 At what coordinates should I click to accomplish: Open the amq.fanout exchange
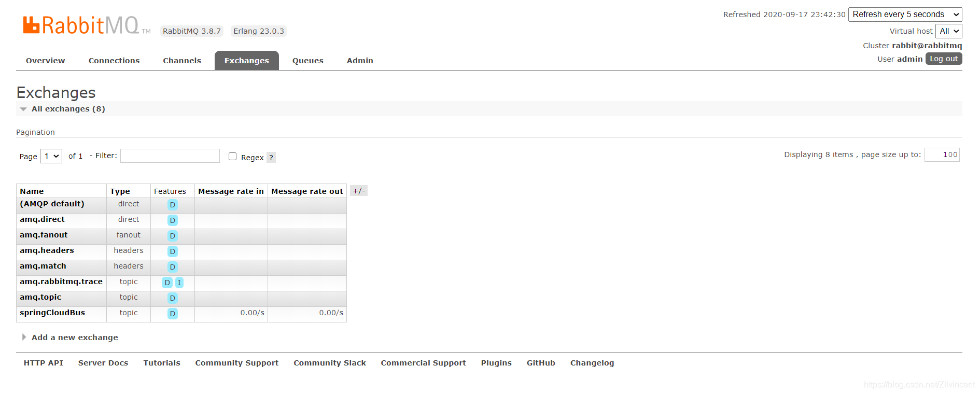(44, 235)
